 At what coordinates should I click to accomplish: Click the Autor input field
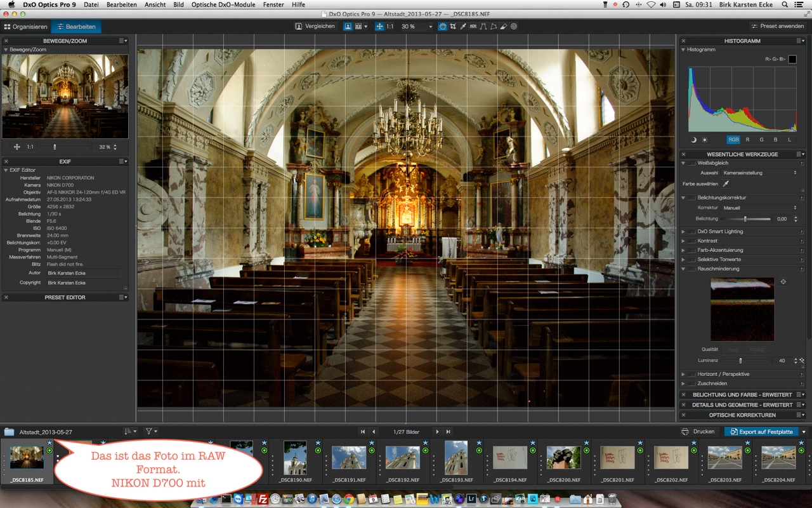coord(83,273)
